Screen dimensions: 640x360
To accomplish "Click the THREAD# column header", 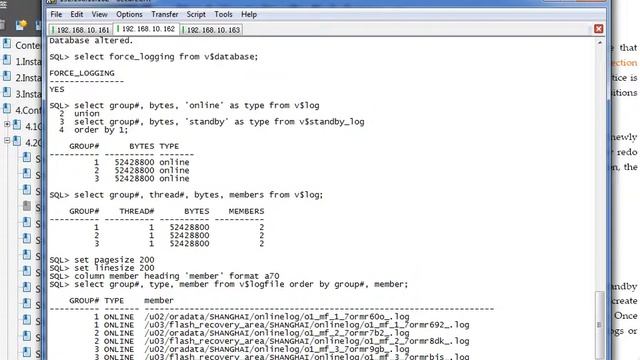I will pos(137,211).
